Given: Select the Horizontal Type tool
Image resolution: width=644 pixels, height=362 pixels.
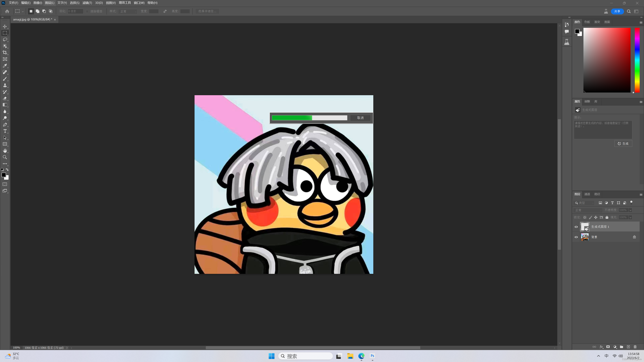Looking at the screenshot, I should 5,131.
